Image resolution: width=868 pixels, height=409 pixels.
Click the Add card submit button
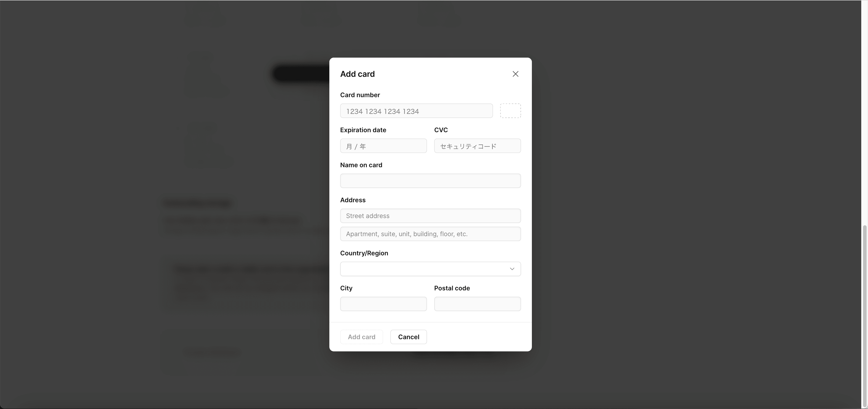[362, 337]
